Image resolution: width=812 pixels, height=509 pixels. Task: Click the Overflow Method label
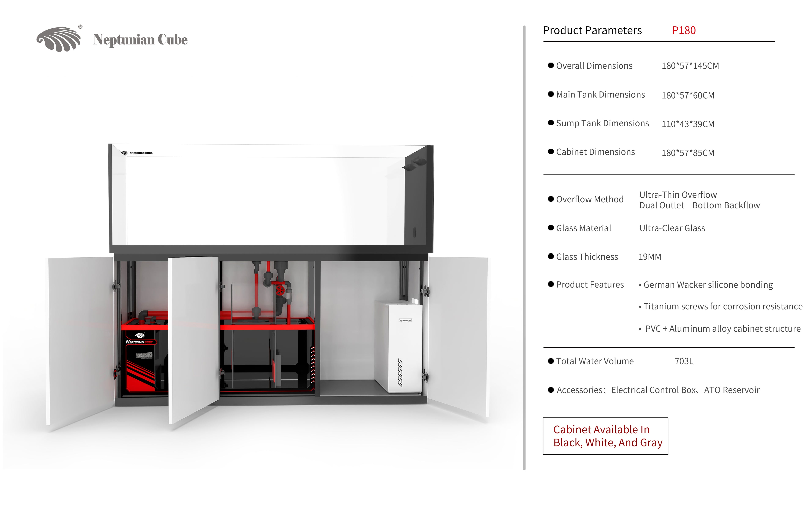click(589, 199)
